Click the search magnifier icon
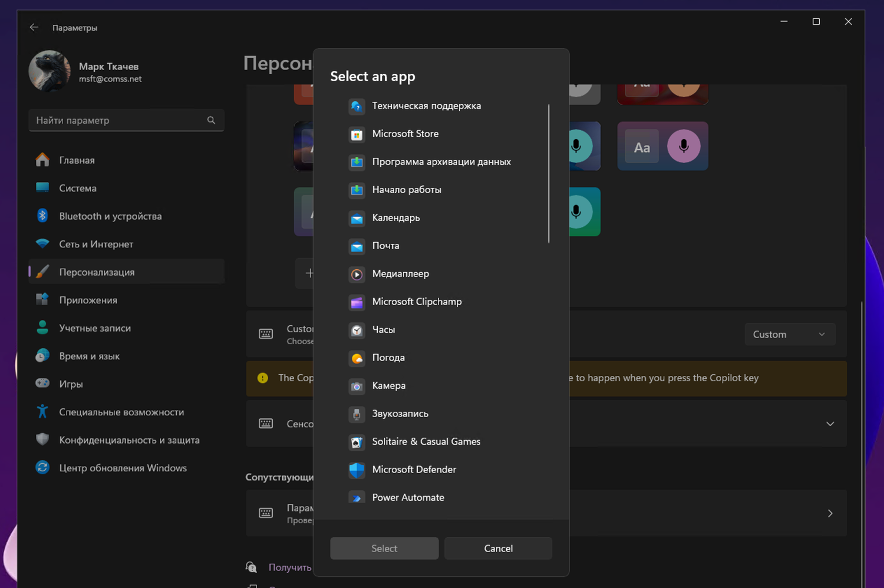 click(x=211, y=120)
